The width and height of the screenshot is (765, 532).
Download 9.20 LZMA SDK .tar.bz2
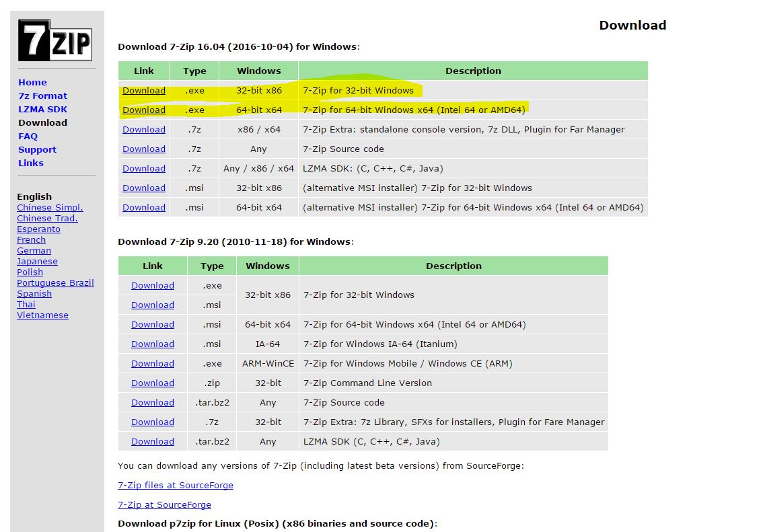click(x=153, y=442)
